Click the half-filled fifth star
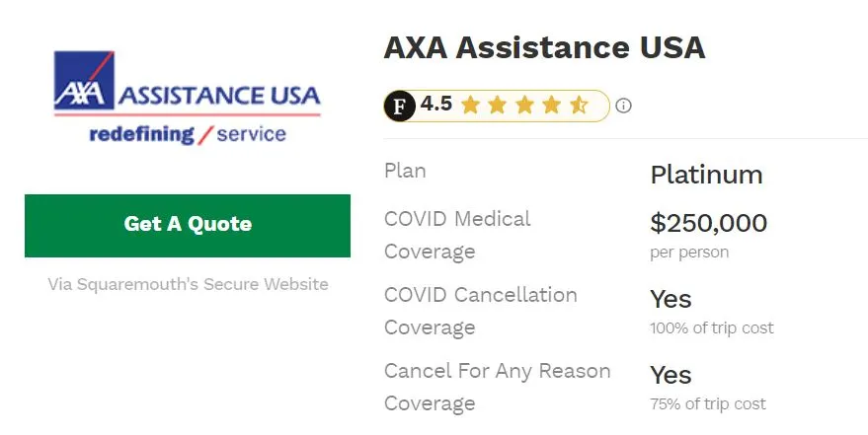 click(x=579, y=105)
